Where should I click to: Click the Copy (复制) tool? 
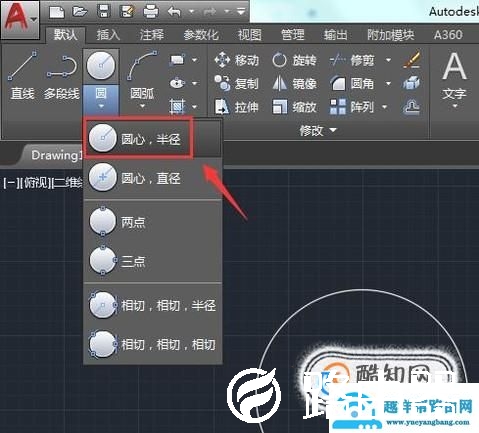coord(237,83)
